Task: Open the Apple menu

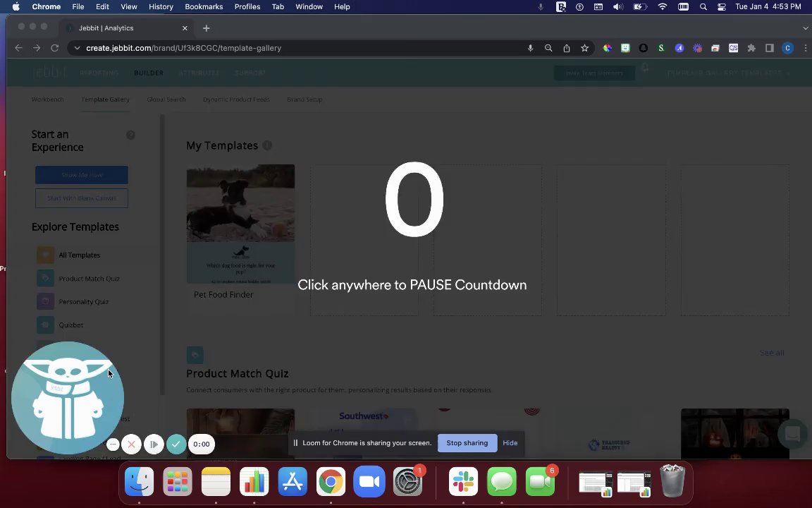Action: [16, 7]
